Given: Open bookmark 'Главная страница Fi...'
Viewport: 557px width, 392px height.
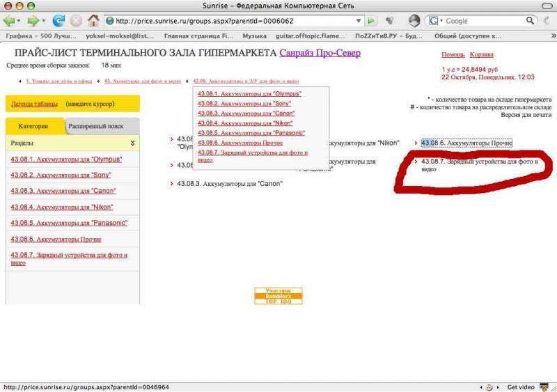Looking at the screenshot, I should pyautogui.click(x=198, y=36).
